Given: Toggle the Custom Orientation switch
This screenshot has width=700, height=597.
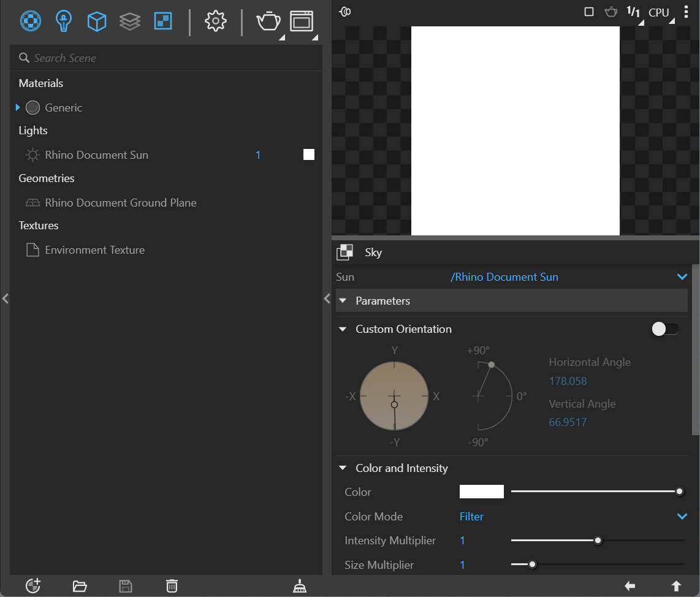Looking at the screenshot, I should coord(664,329).
